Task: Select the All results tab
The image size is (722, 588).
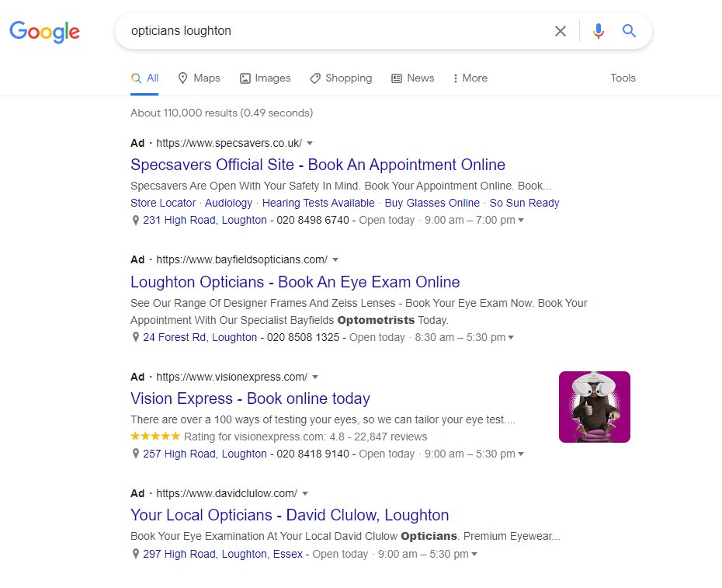Action: [144, 78]
